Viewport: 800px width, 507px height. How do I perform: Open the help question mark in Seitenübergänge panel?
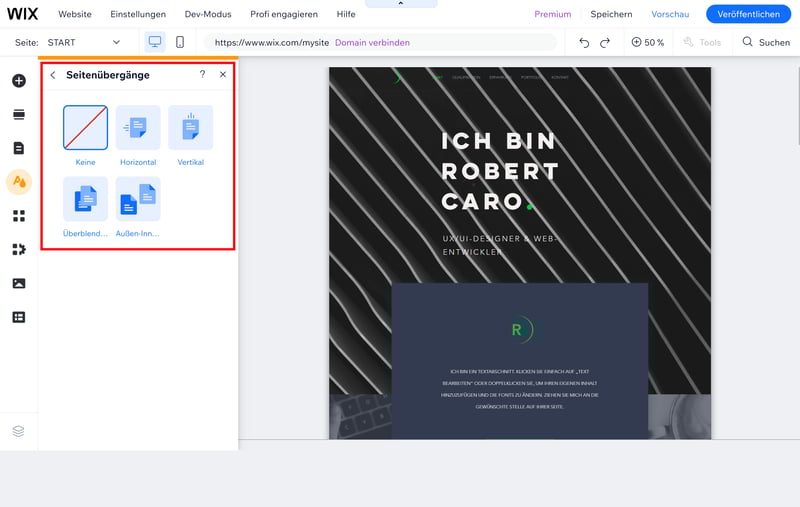coord(202,75)
